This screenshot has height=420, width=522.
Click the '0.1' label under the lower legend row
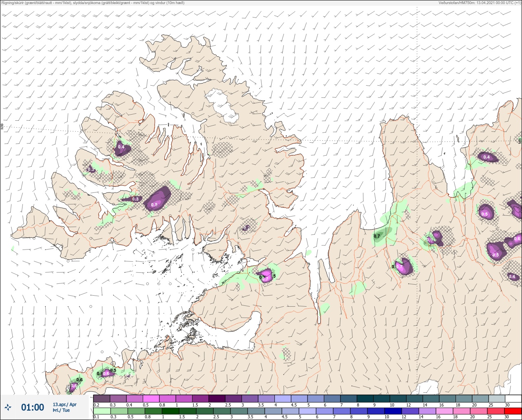pyautogui.click(x=96, y=417)
